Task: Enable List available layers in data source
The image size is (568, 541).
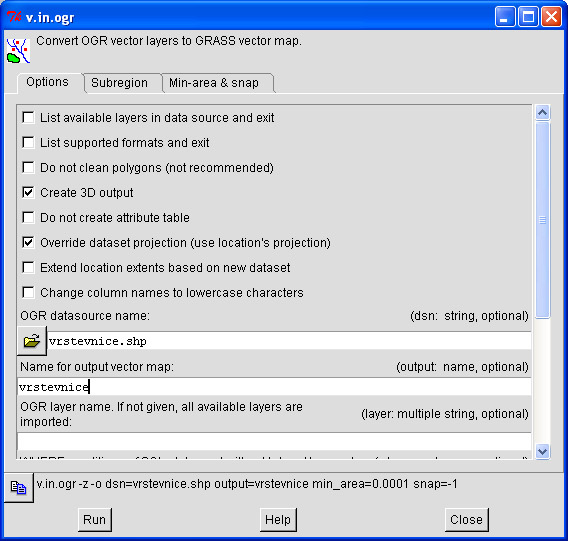Action: tap(28, 117)
